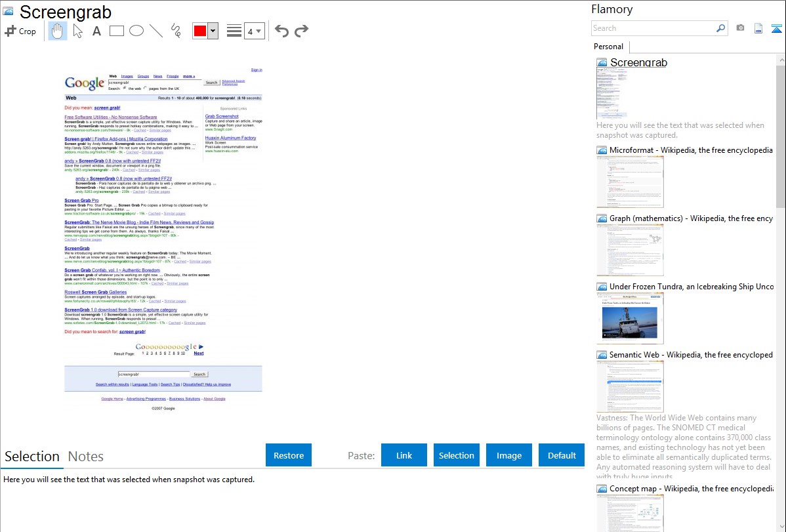Click the Concept map snapshot thumbnail
This screenshot has width=786, height=532.
pyautogui.click(x=630, y=513)
